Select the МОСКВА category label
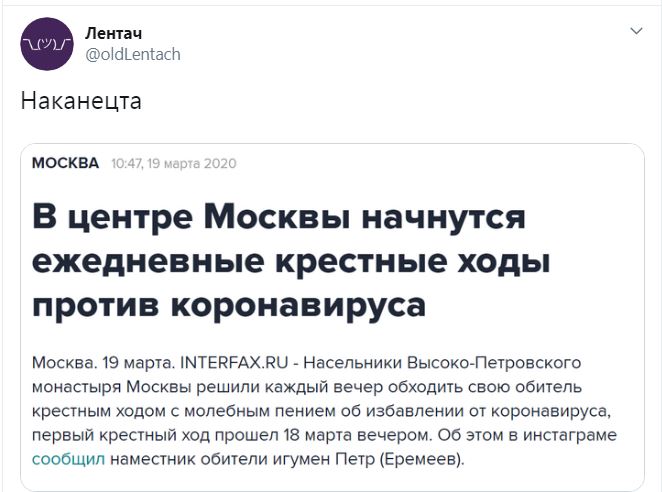This screenshot has height=492, width=662. (x=66, y=163)
